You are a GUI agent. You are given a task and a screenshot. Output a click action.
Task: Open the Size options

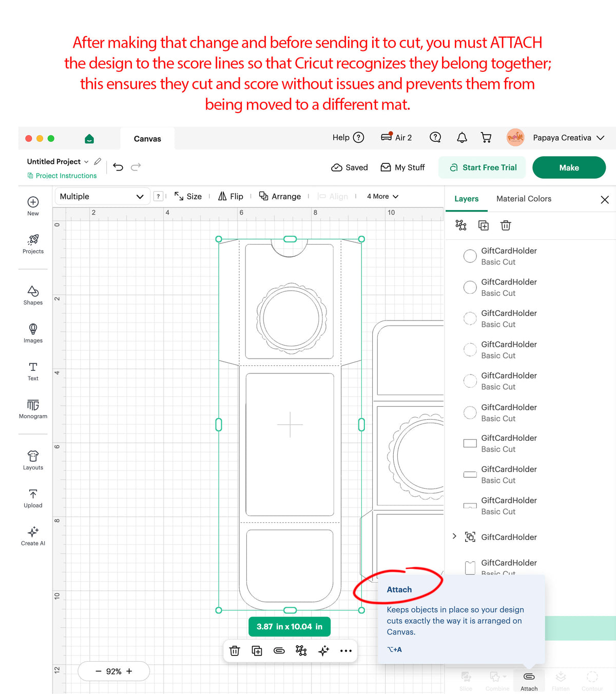click(188, 196)
